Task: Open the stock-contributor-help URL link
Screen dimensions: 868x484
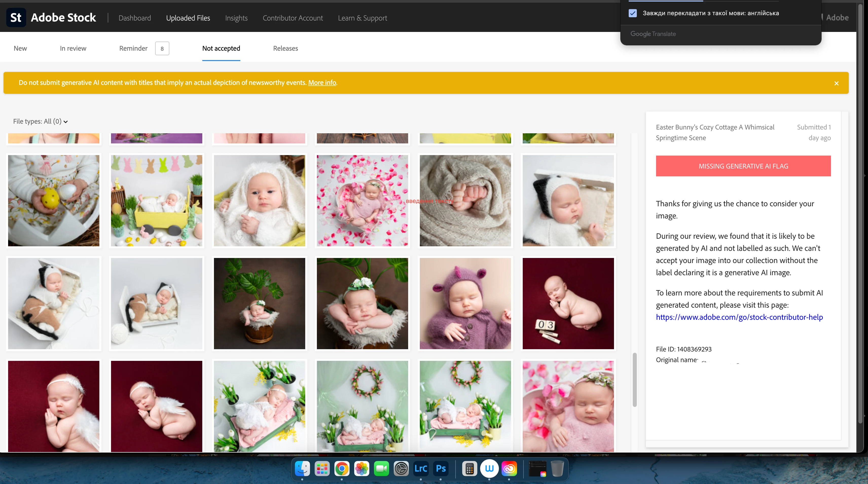Action: [x=739, y=317]
